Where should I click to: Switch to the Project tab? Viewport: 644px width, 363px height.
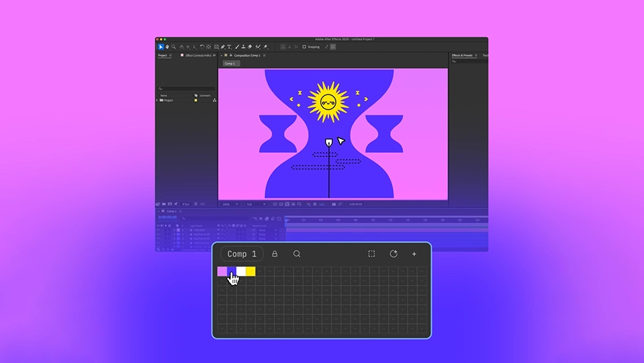coord(162,56)
